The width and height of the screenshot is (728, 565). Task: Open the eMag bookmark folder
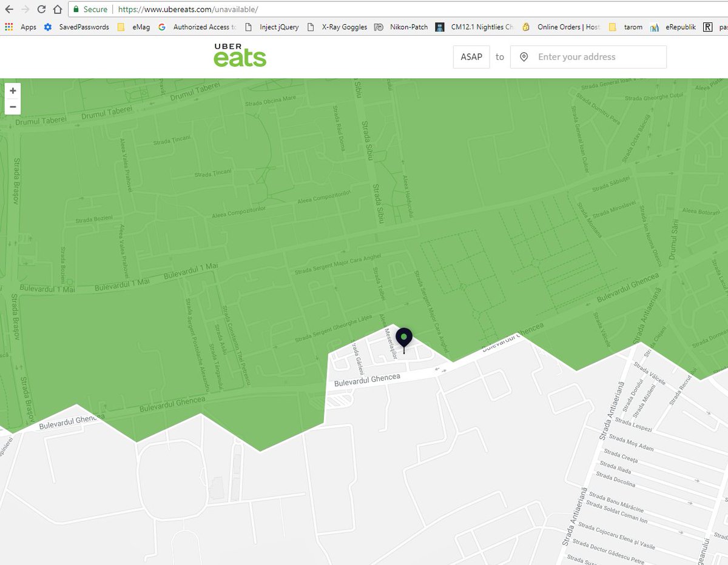[135, 27]
